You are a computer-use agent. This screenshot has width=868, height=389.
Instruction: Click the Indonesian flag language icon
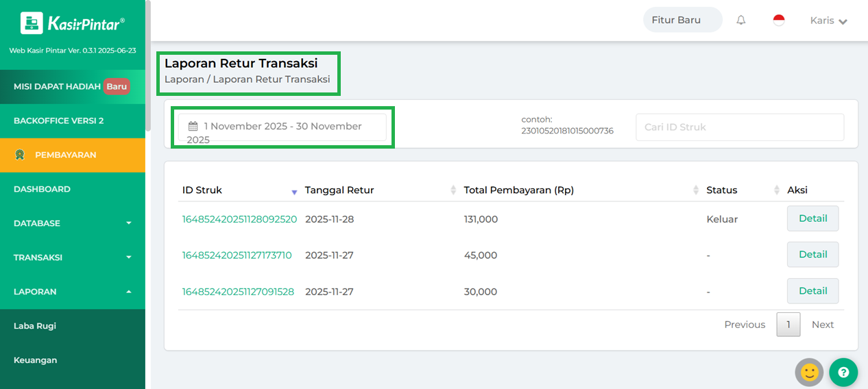coord(779,21)
